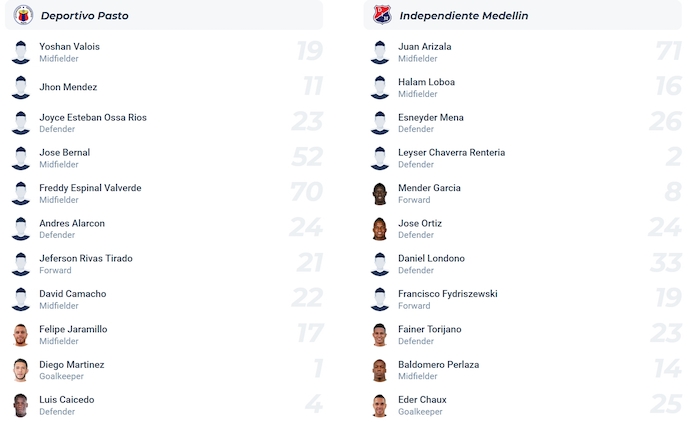
Task: Open Diego Martinez's goalkeeper photo
Action: [21, 370]
